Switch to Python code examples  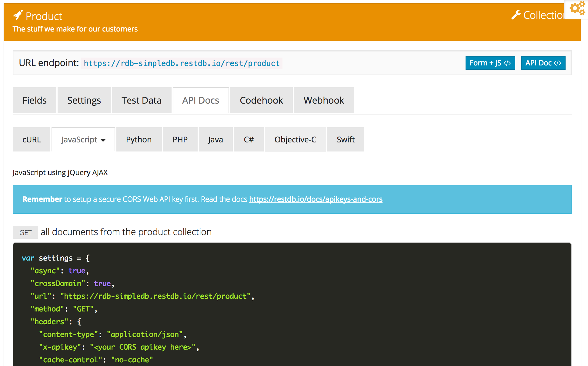[x=139, y=140]
